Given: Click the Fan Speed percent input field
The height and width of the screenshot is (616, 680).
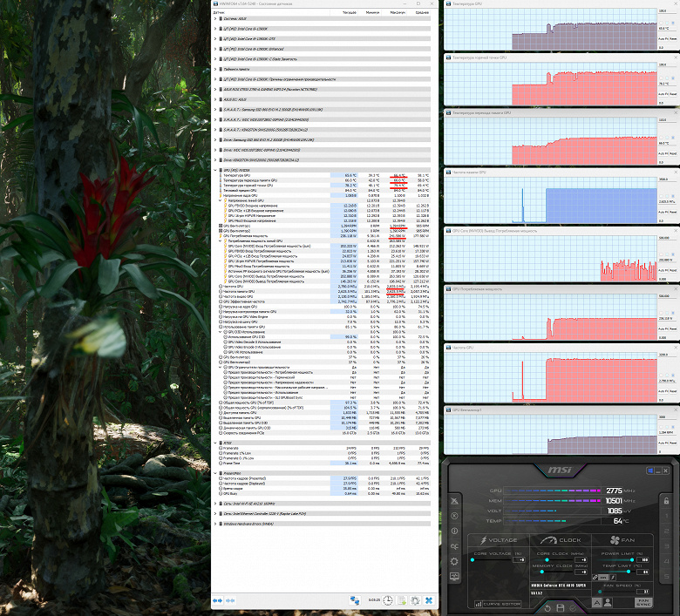Looking at the screenshot, I should (643, 592).
